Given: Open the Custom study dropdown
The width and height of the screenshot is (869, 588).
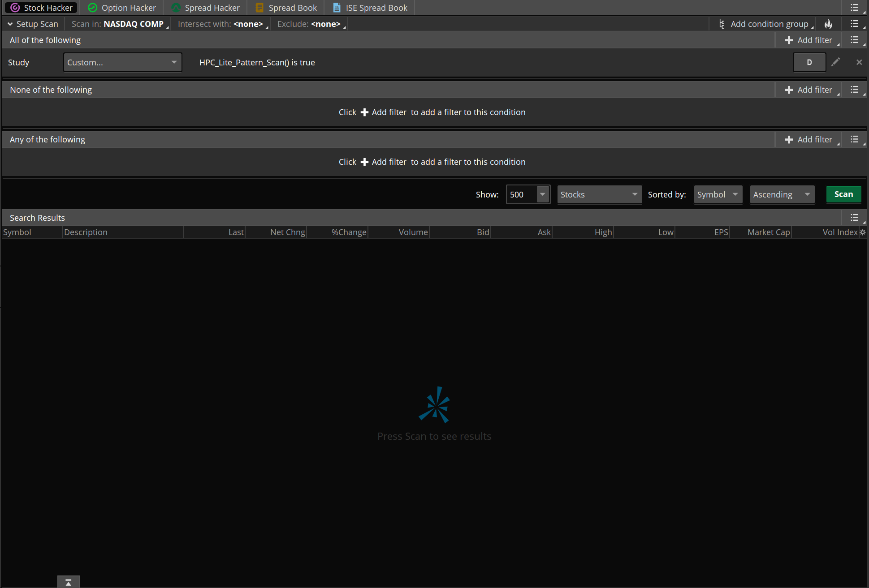Looking at the screenshot, I should (122, 62).
